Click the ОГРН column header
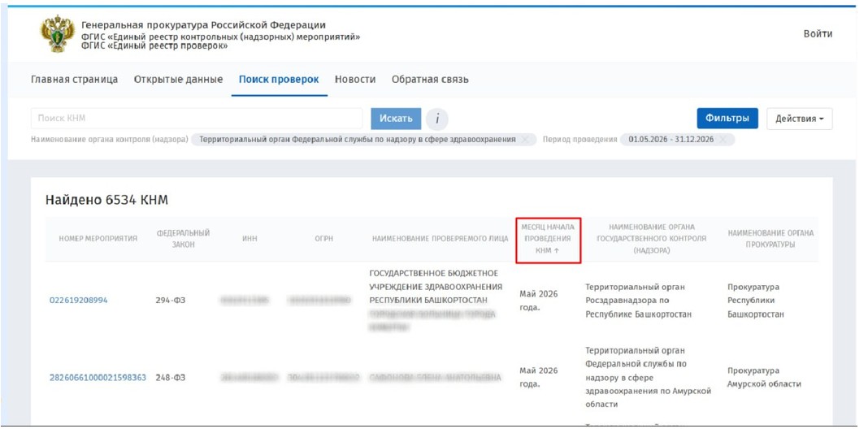 [x=323, y=238]
